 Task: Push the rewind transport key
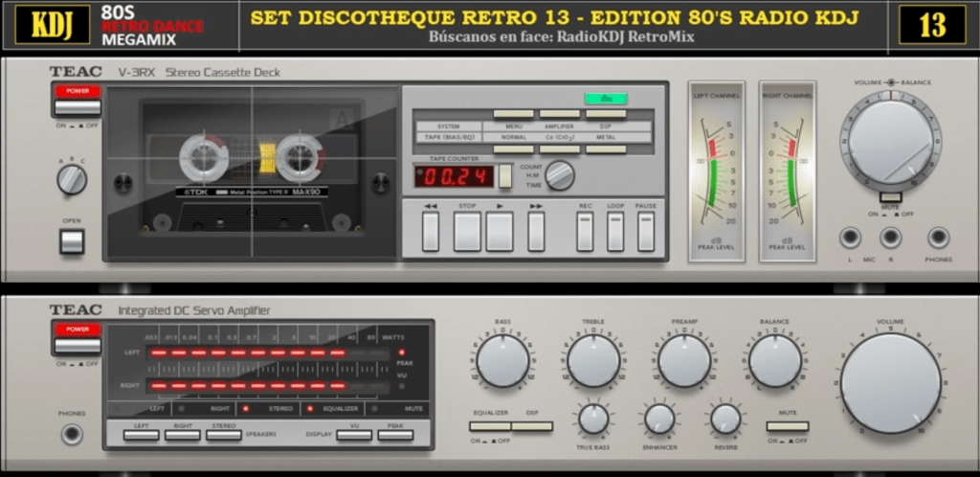coord(431,231)
